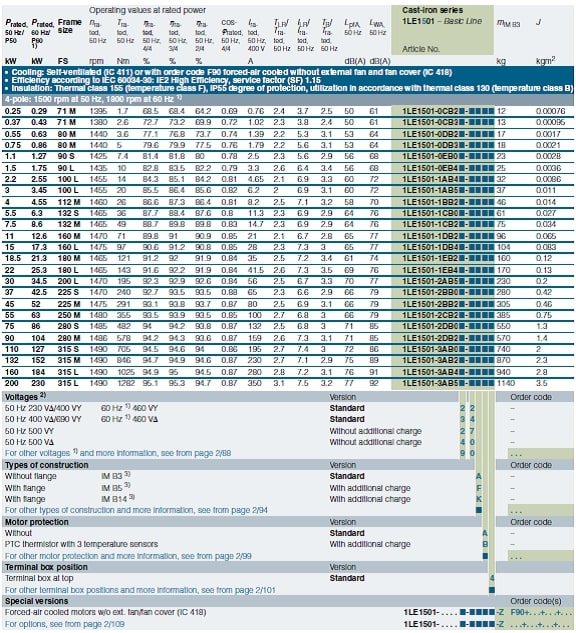This screenshot has height=633, width=576.
Task: Click the 'F90+' order code
Action: (520, 612)
